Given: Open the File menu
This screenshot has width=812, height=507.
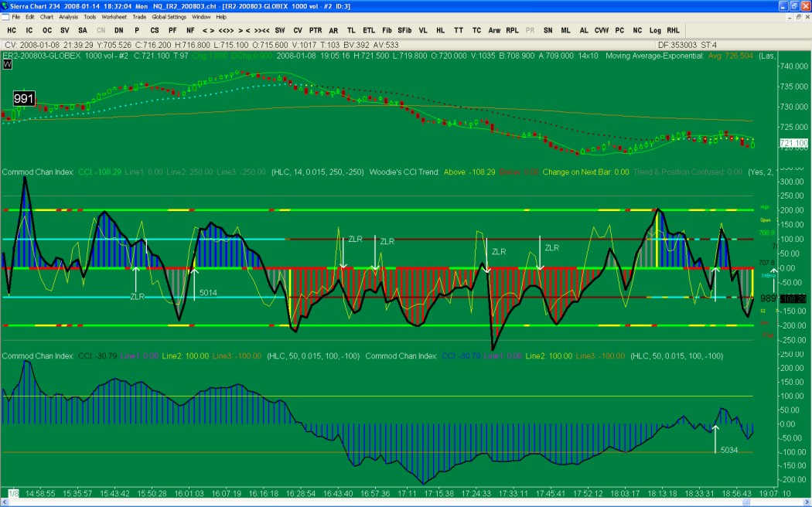Looking at the screenshot, I should pyautogui.click(x=16, y=17).
